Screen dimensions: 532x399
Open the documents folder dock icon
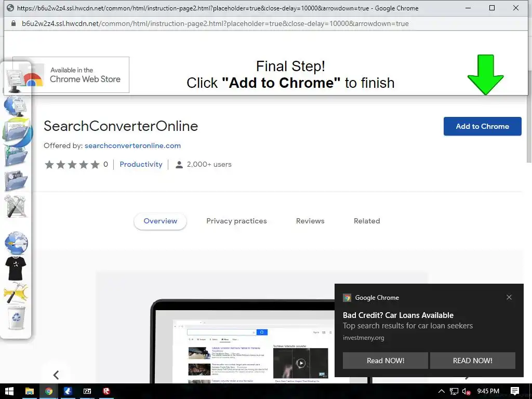(17, 132)
